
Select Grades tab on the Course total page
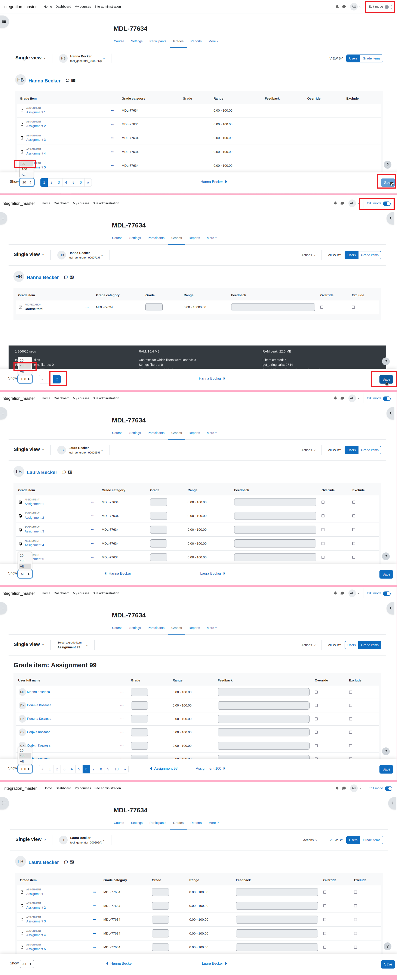[177, 238]
